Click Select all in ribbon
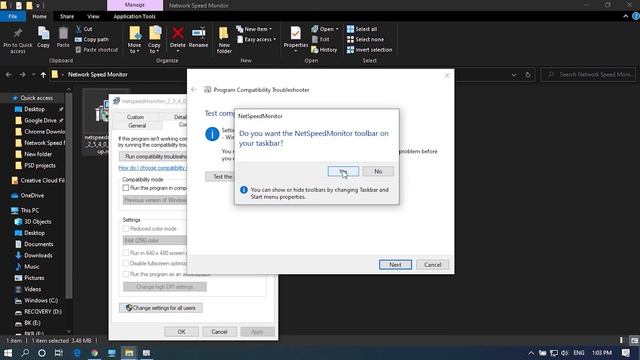The height and width of the screenshot is (360, 640). 362,29
